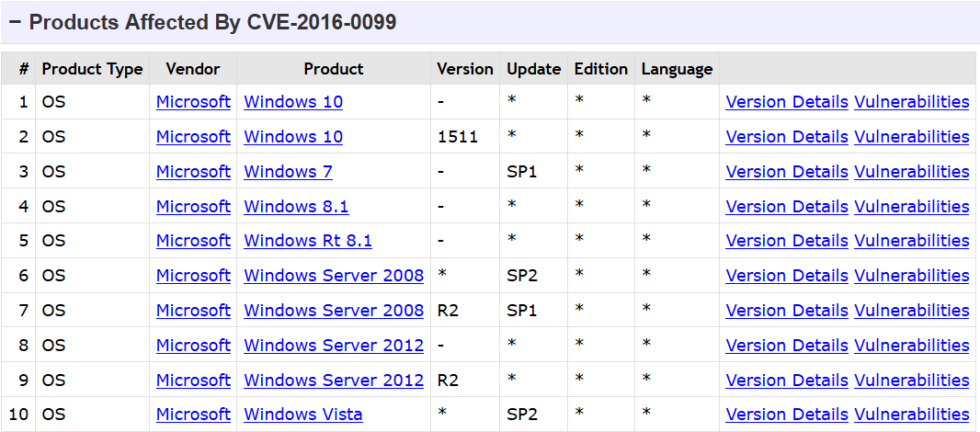Screen dimensions: 980x432
Task: Open the Windows 10 version 1511 product link
Action: [293, 137]
